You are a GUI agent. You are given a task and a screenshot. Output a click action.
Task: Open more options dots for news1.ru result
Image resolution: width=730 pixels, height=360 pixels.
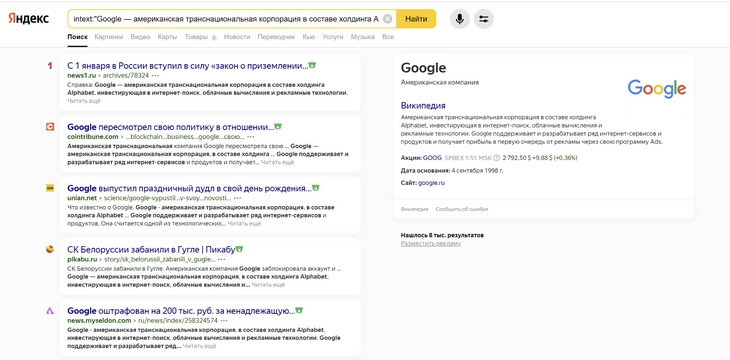155,75
